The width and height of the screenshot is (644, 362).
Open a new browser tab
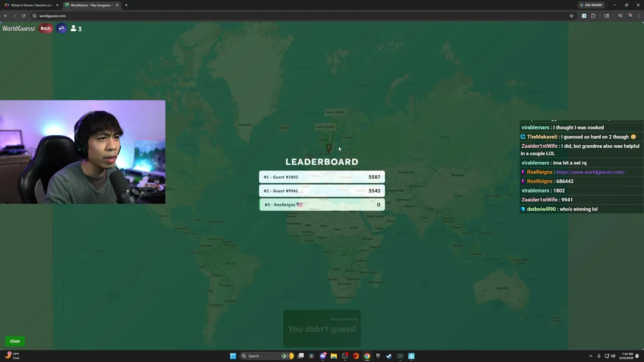pos(126,5)
